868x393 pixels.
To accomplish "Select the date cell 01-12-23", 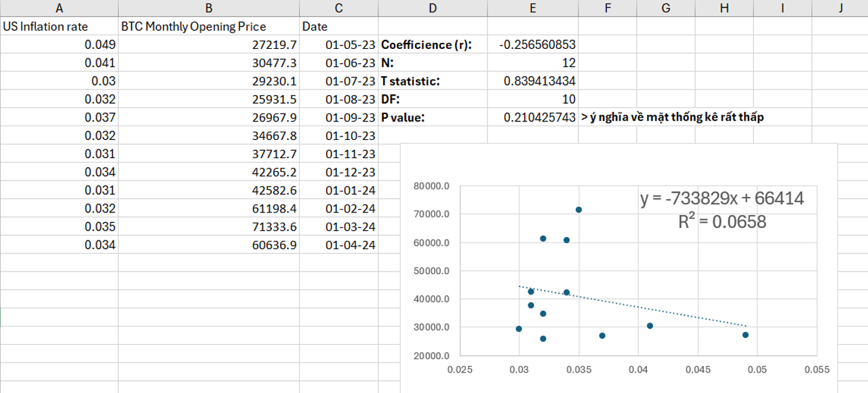I will point(350,172).
